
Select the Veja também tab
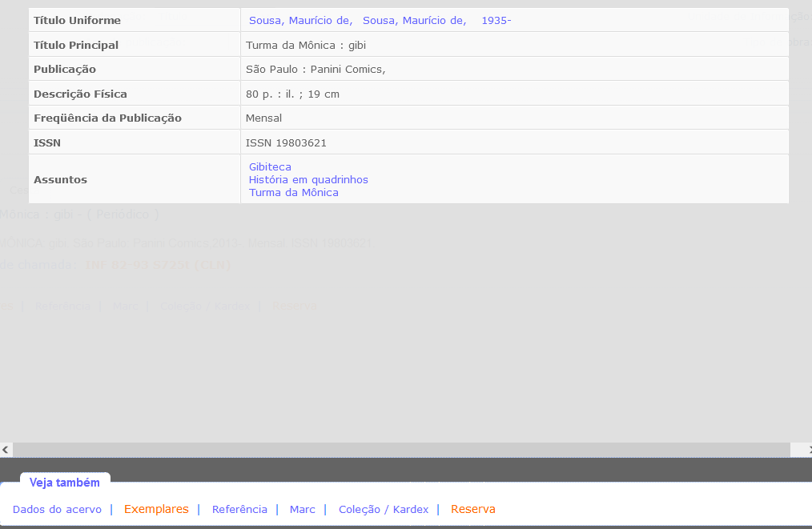pos(65,483)
